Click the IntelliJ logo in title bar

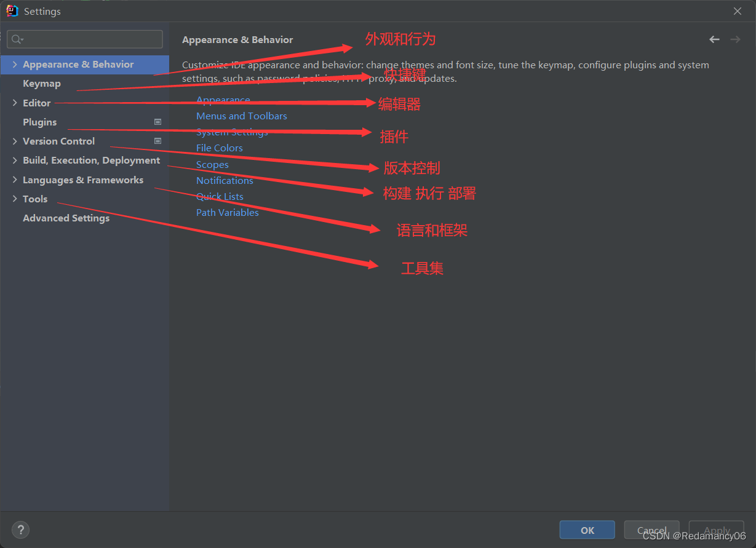[12, 11]
